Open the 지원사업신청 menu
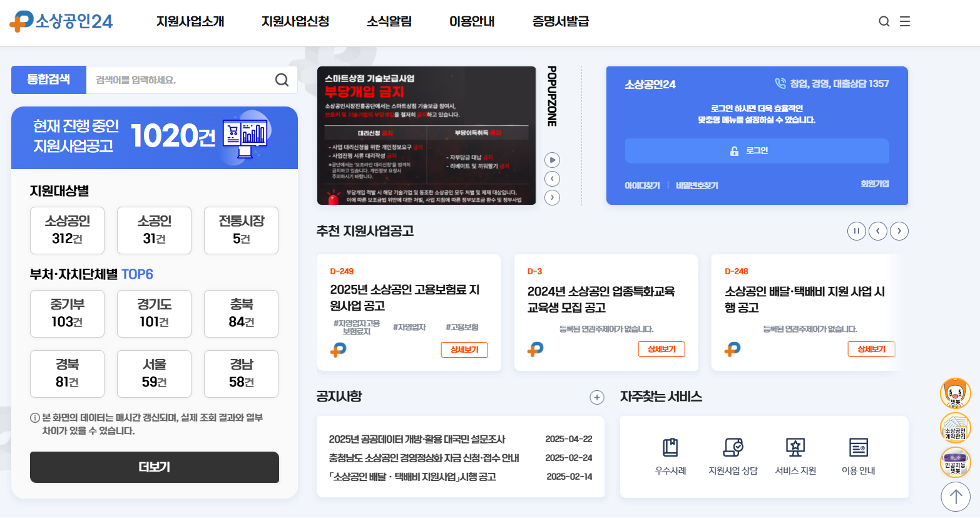 pos(295,21)
